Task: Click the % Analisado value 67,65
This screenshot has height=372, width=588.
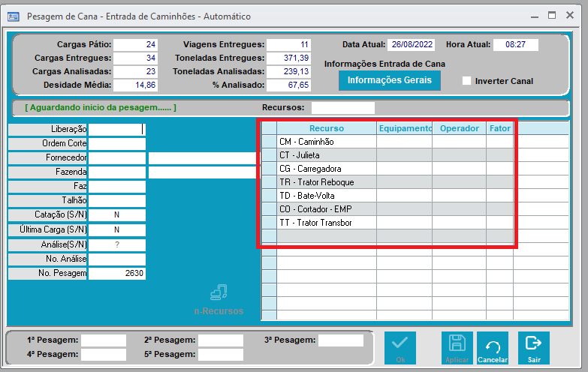Action: point(288,85)
